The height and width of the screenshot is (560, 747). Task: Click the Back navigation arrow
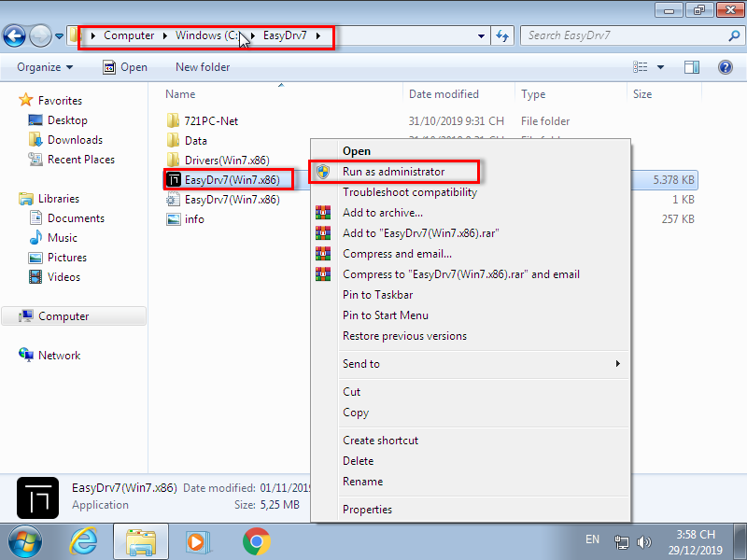[x=14, y=35]
